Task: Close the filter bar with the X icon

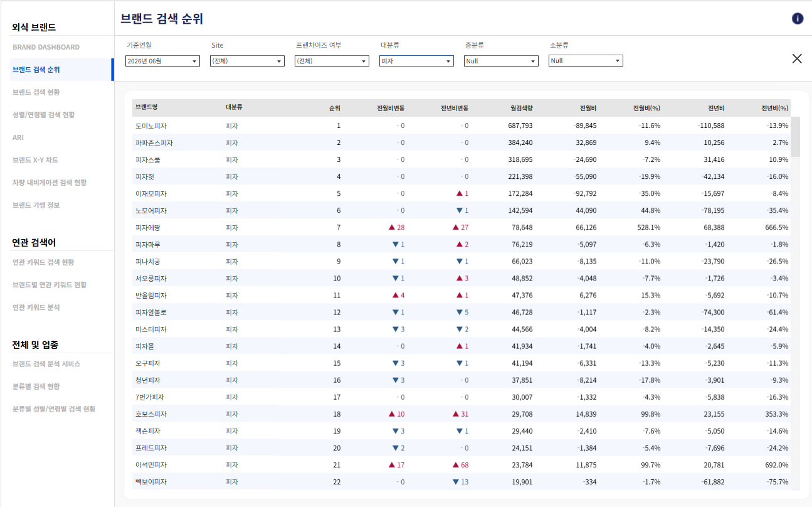Action: [797, 58]
